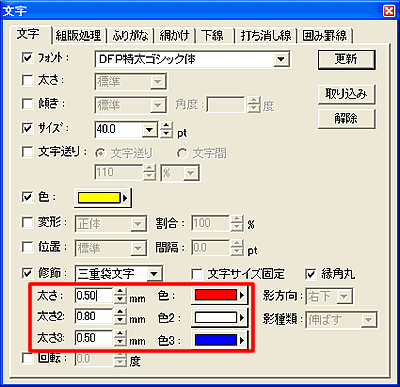
Task: Open the yellow 色 color picker
Action: pos(103,198)
